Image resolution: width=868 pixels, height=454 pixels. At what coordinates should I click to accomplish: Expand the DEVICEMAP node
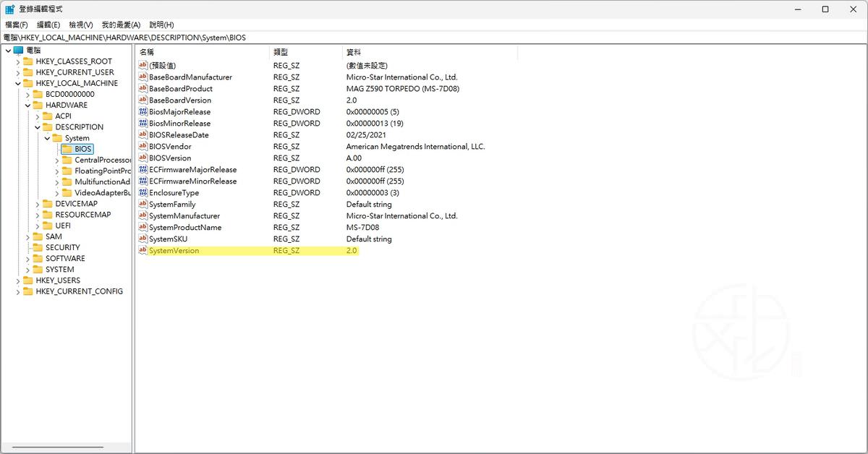(38, 204)
